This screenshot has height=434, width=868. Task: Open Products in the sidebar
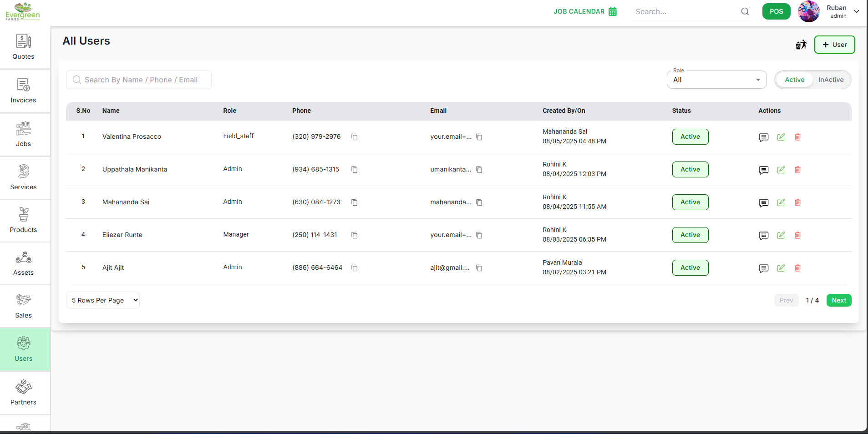[24, 221]
